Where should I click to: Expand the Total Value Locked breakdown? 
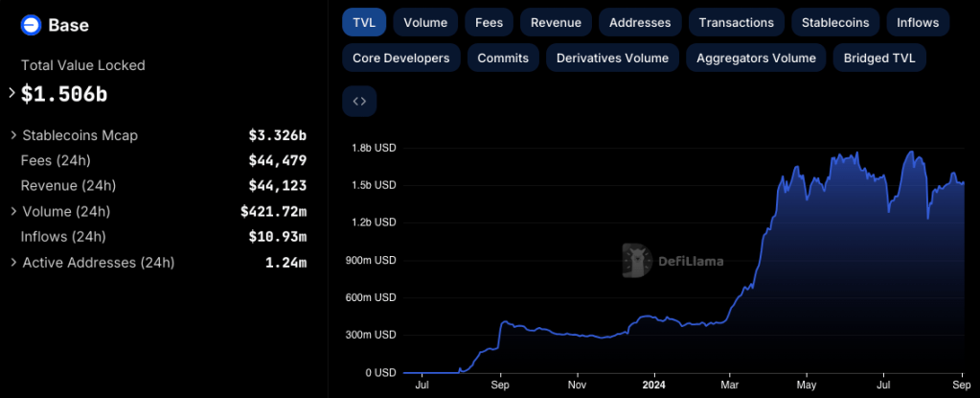click(x=12, y=93)
